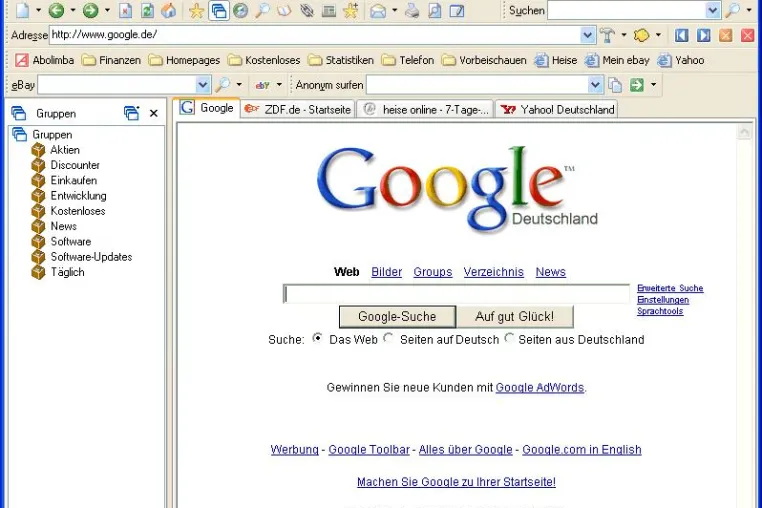The image size is (762, 508).
Task: Click in the Google search text field
Action: [457, 294]
